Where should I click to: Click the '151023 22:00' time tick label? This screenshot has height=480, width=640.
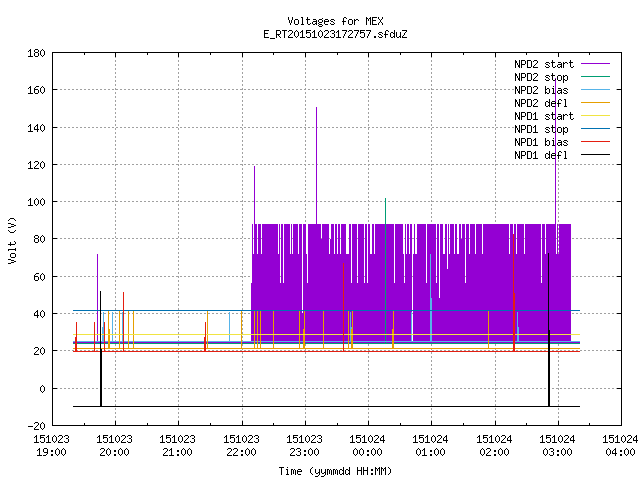241,446
